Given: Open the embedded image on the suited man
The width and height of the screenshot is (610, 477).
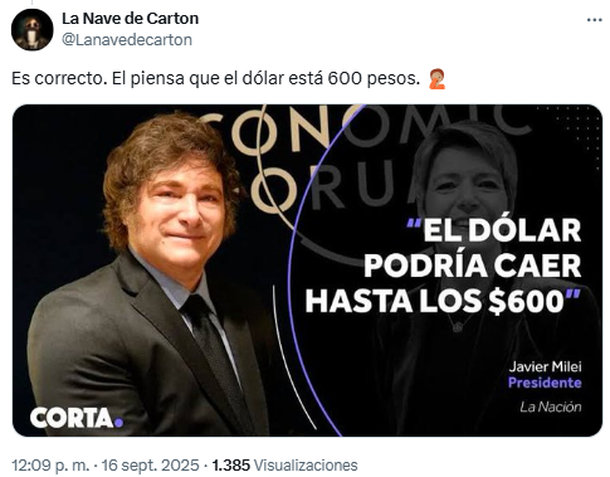Looking at the screenshot, I should [x=152, y=272].
